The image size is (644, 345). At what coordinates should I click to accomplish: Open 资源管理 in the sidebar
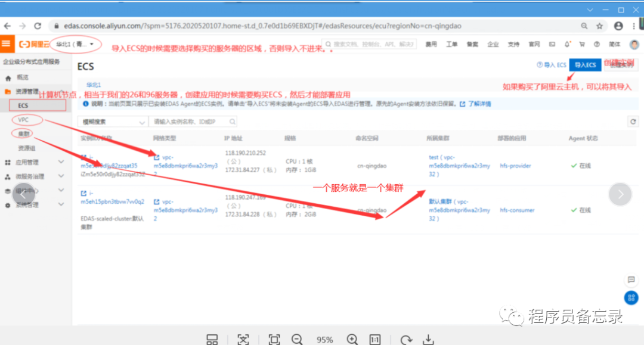click(27, 92)
